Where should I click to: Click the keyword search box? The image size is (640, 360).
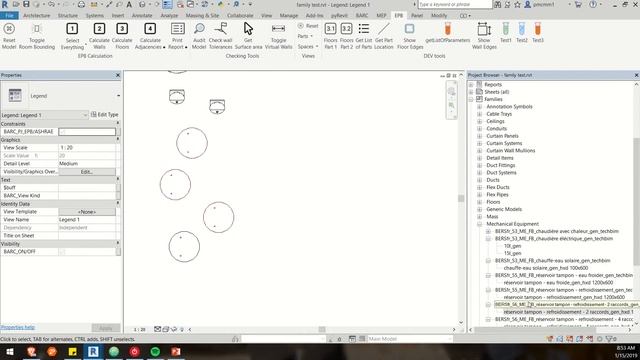coord(455,4)
